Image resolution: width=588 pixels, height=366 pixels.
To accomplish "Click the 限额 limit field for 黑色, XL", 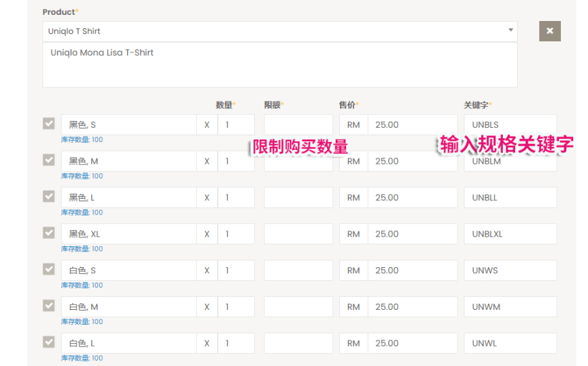I will pos(299,234).
